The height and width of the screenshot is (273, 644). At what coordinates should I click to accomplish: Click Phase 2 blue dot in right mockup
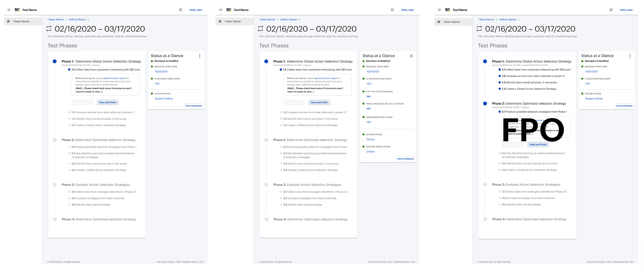[485, 103]
